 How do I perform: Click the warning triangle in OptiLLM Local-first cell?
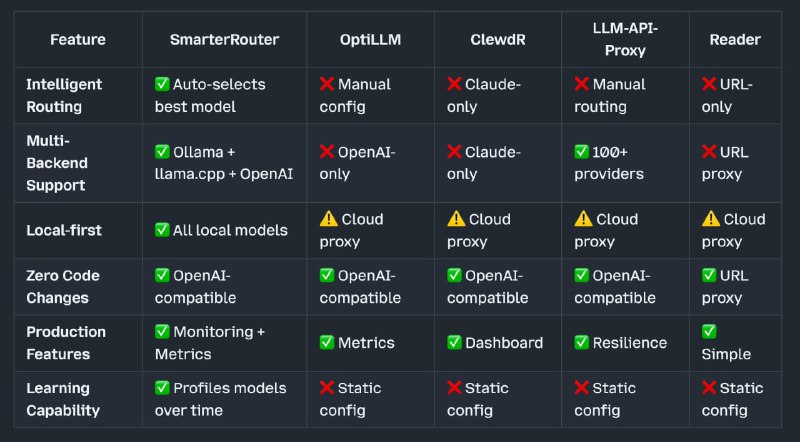329,218
